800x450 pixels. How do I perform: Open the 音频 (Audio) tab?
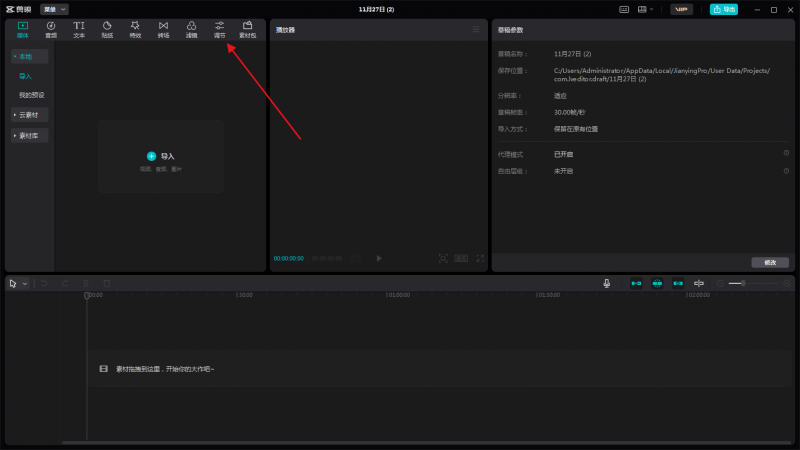[51, 30]
